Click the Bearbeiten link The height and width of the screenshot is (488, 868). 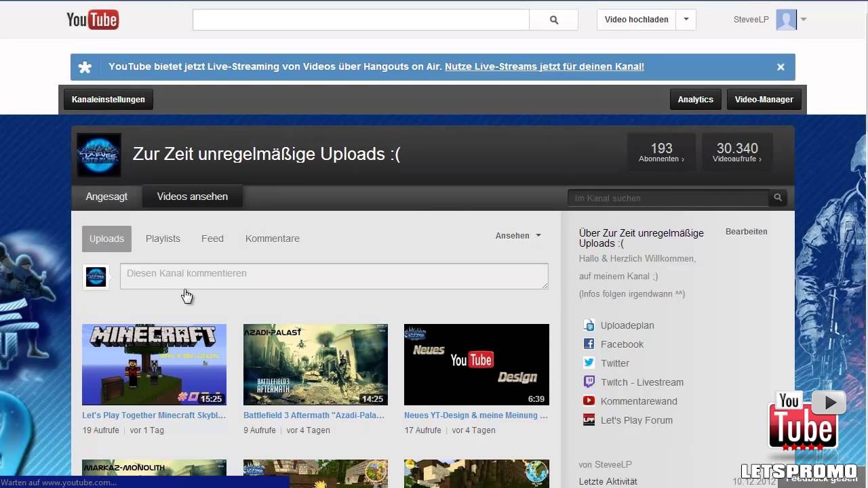pyautogui.click(x=747, y=232)
